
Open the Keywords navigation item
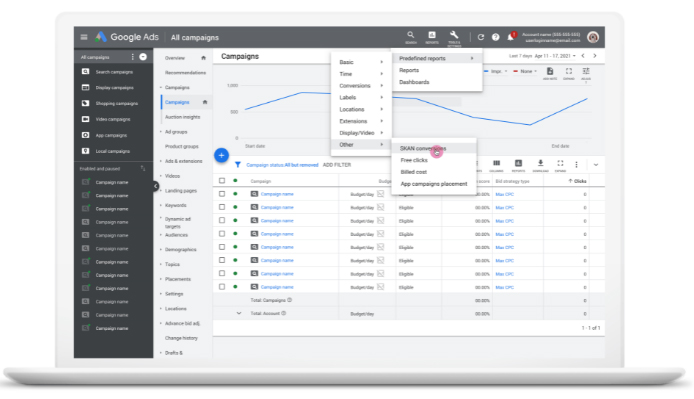coord(176,205)
